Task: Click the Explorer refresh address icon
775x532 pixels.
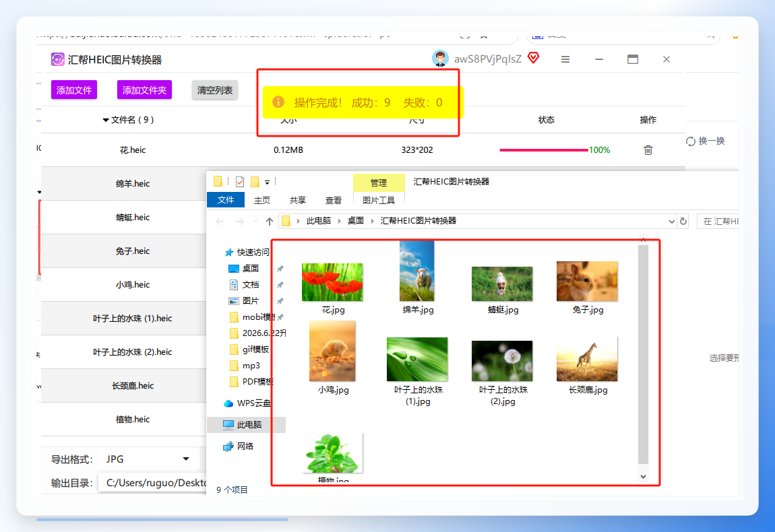Action: [x=683, y=222]
